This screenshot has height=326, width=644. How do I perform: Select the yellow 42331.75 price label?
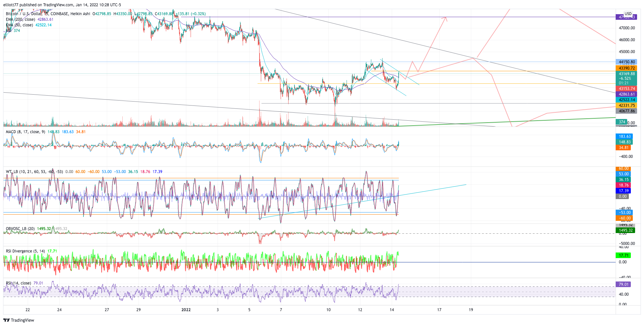627,105
